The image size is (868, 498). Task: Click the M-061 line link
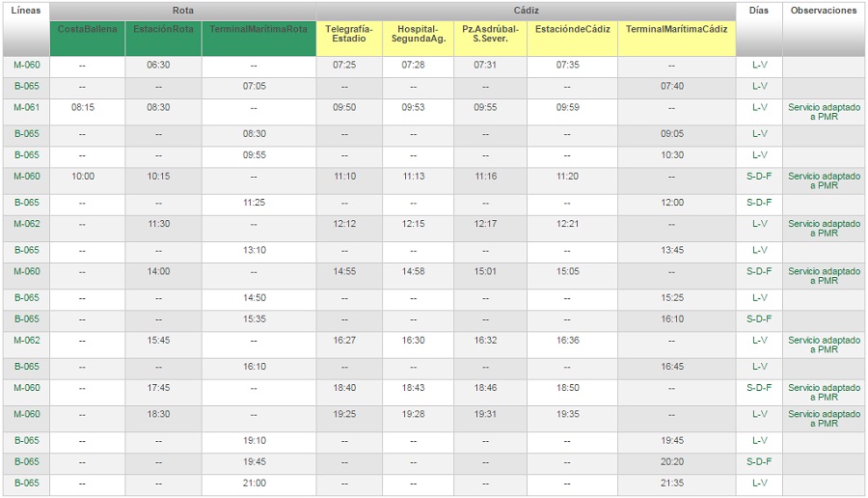click(x=26, y=108)
